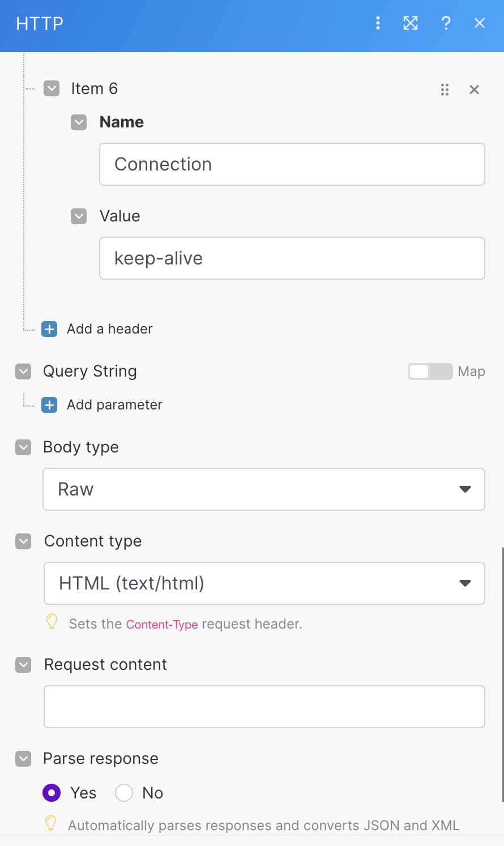
Task: Click the lightbulb hint icon under Content type
Action: [52, 622]
